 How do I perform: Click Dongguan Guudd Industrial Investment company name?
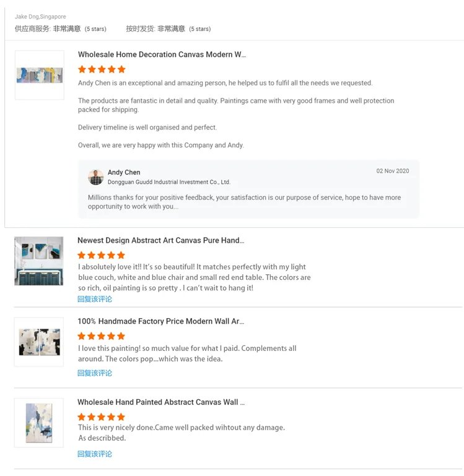(x=169, y=182)
